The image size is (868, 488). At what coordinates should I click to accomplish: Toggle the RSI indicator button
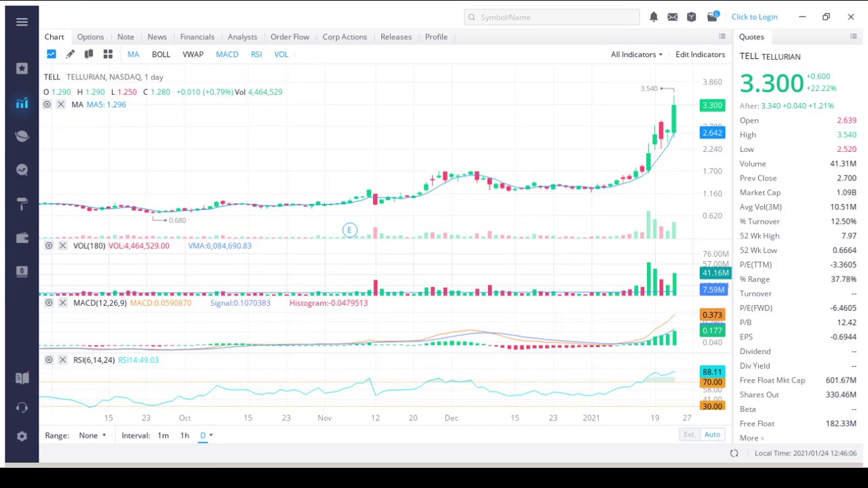[x=256, y=54]
